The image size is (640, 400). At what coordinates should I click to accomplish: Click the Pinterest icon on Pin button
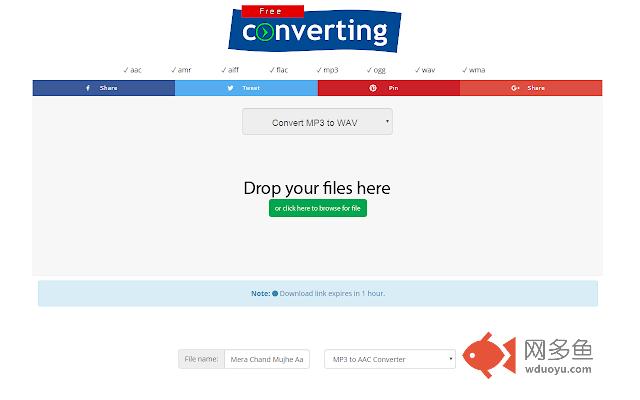(x=373, y=88)
